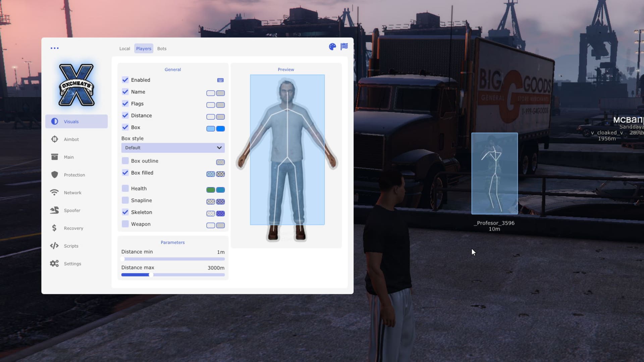Open the Recovery dollar section
644x362 pixels.
(x=76, y=228)
